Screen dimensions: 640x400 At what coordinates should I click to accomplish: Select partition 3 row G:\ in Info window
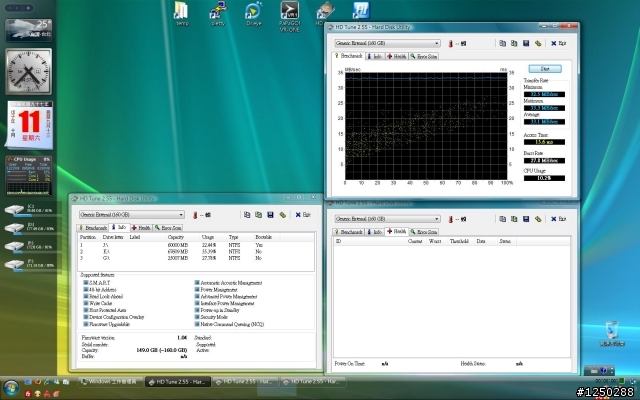click(196, 258)
